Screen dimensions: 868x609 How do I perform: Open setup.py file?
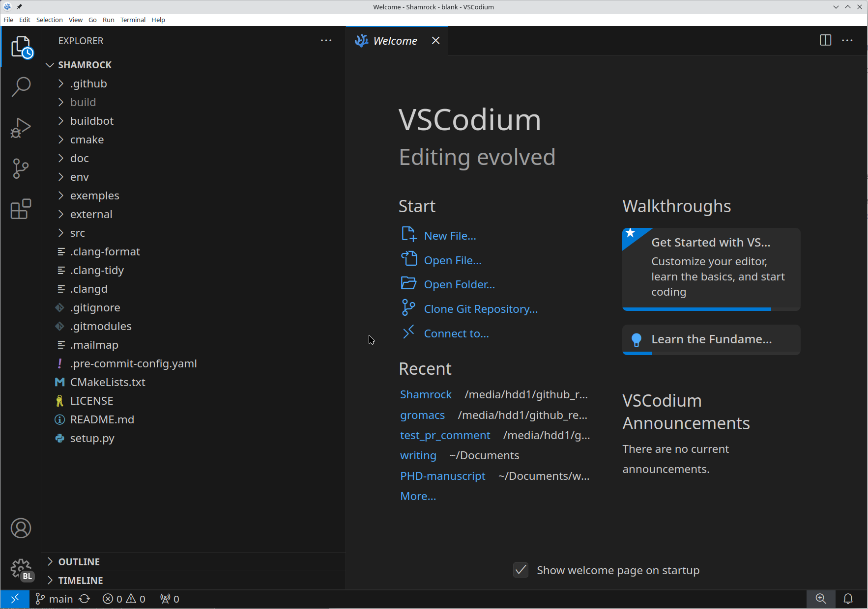pos(193,438)
